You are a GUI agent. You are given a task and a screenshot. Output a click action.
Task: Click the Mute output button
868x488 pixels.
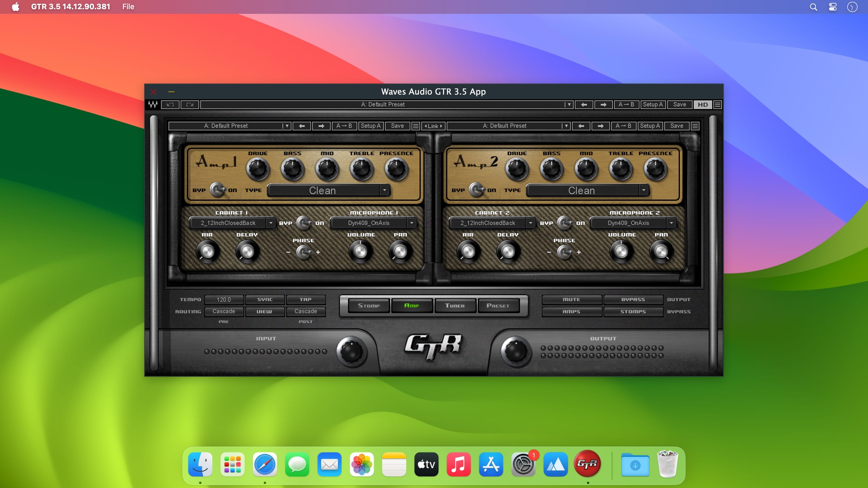tap(571, 299)
